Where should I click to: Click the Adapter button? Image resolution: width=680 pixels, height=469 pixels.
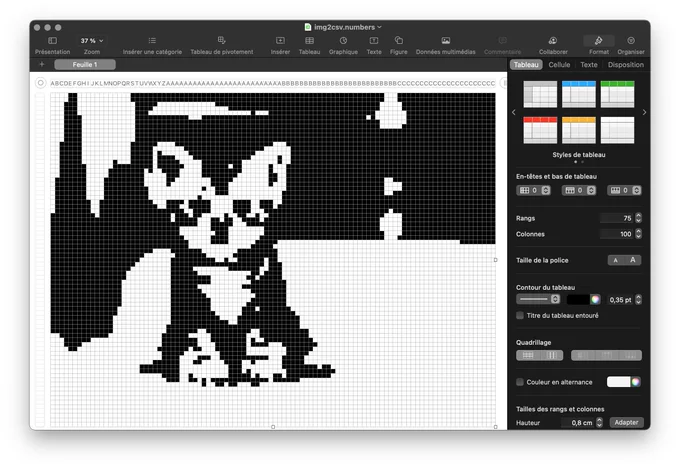coord(626,422)
